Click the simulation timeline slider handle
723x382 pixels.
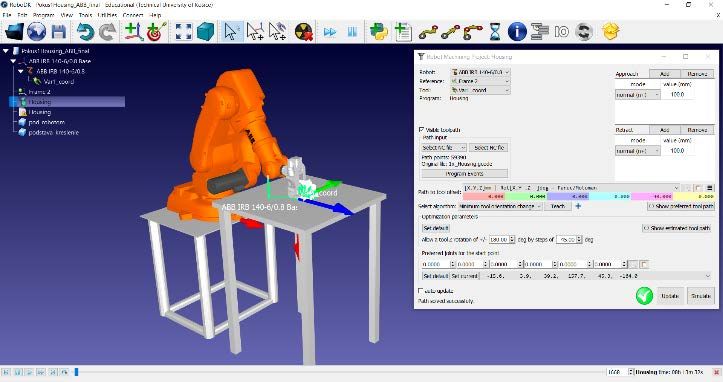77,372
